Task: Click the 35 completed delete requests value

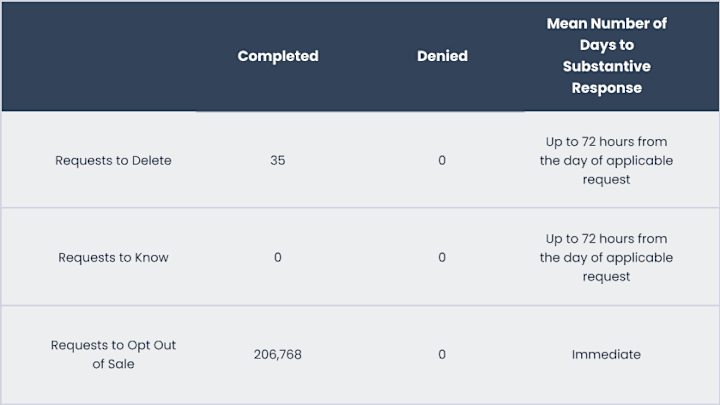Action: click(278, 160)
